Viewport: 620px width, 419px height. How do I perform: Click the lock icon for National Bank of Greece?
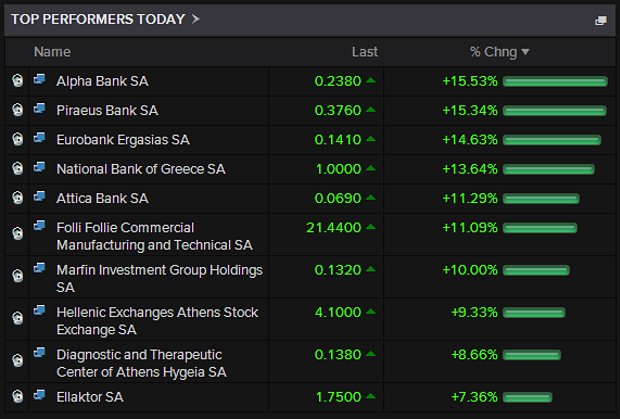(x=17, y=168)
